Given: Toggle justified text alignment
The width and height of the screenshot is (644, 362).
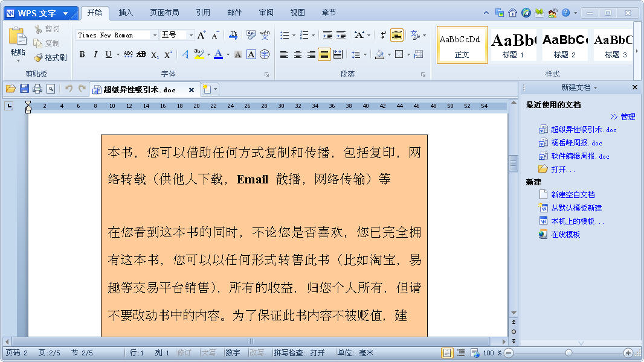Looking at the screenshot, I should pyautogui.click(x=324, y=55).
